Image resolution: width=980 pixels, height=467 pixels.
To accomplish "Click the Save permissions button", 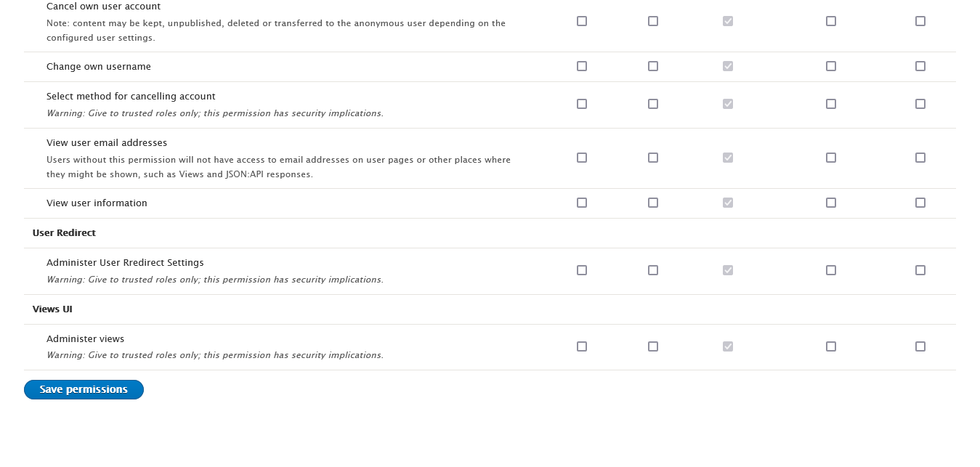I will tap(84, 390).
